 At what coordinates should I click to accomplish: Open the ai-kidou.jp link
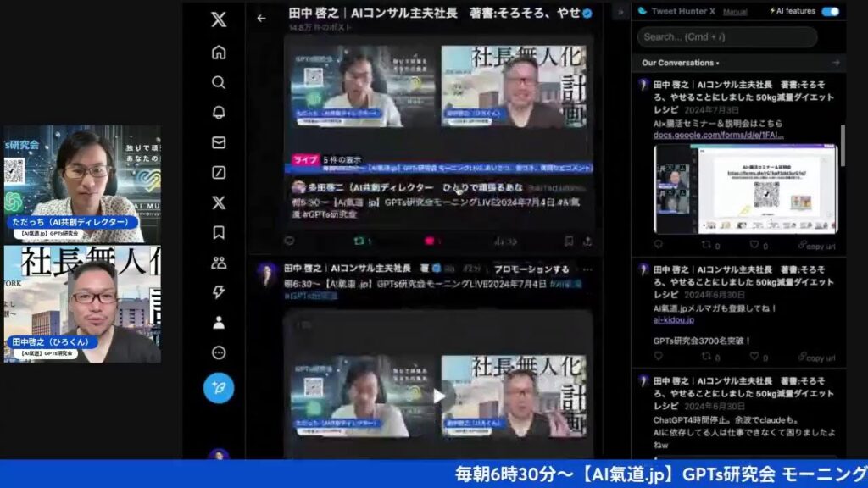pyautogui.click(x=674, y=319)
